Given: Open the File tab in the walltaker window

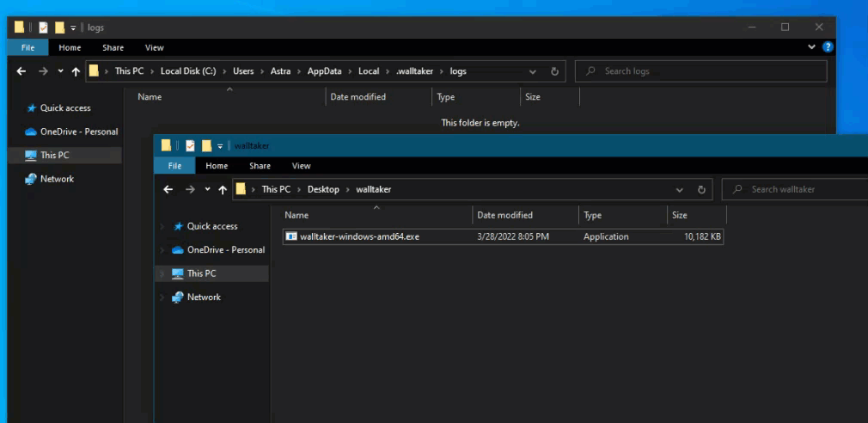Looking at the screenshot, I should (x=174, y=166).
